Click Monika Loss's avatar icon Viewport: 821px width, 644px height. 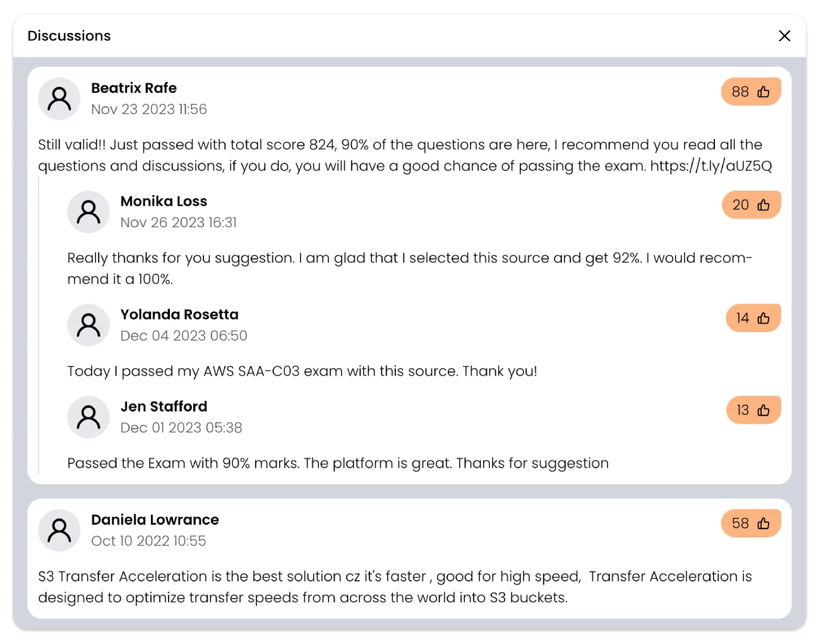88,212
